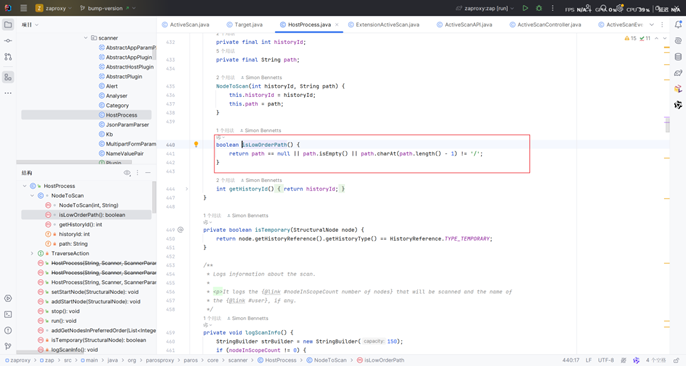Image resolution: width=686 pixels, height=366 pixels.
Task: Click parosproxy in breadcrumb bar
Action: pyautogui.click(x=160, y=360)
